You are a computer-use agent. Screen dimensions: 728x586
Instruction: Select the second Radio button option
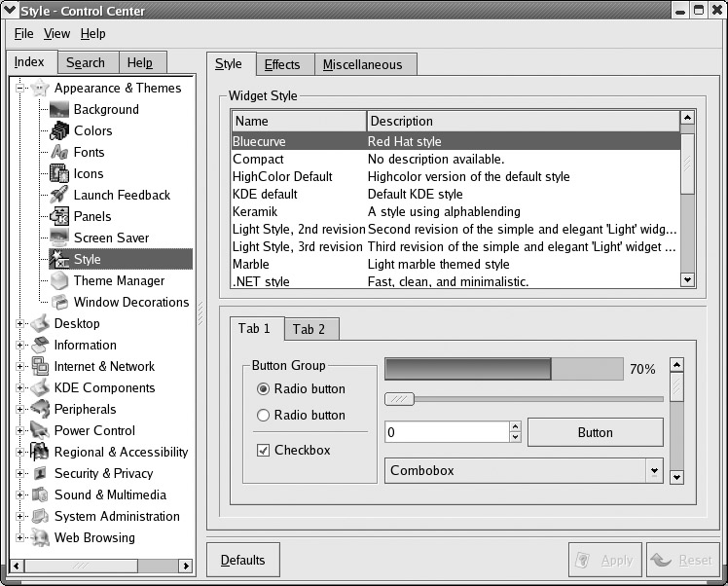click(x=263, y=415)
